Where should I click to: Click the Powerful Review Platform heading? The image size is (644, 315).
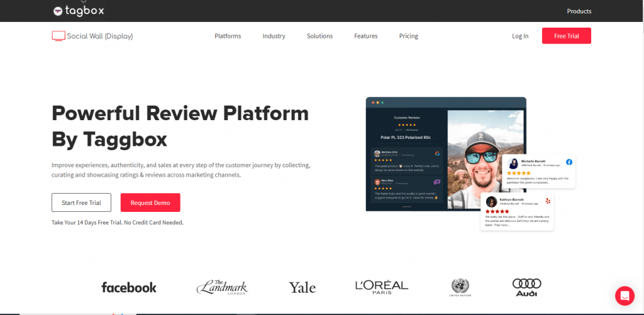point(180,126)
